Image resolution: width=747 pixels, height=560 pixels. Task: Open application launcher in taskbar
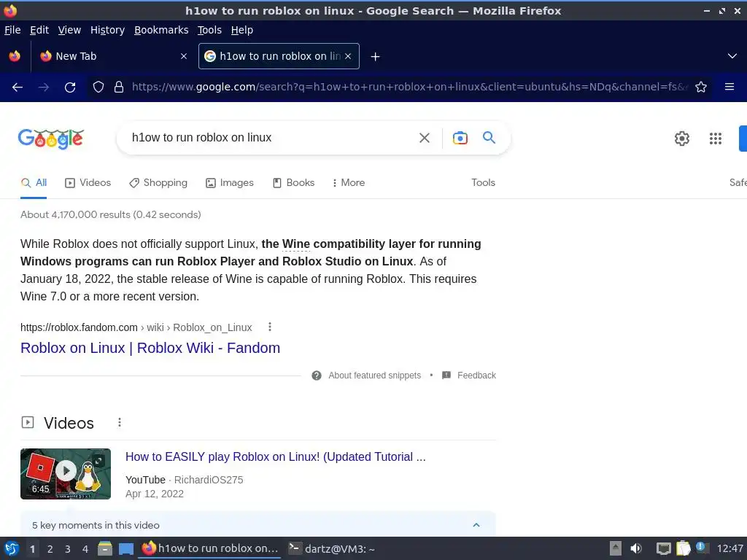(x=12, y=549)
